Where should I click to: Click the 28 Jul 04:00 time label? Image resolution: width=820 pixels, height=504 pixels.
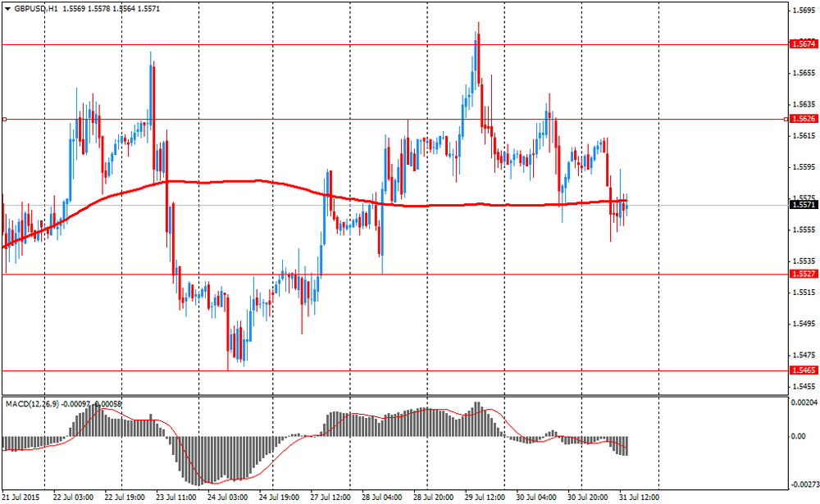point(382,497)
